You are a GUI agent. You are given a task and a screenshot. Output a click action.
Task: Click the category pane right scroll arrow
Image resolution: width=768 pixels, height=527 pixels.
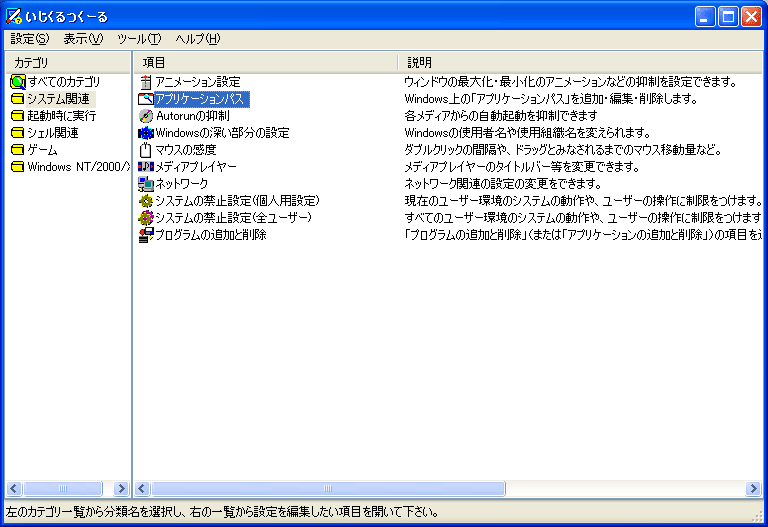[121, 488]
